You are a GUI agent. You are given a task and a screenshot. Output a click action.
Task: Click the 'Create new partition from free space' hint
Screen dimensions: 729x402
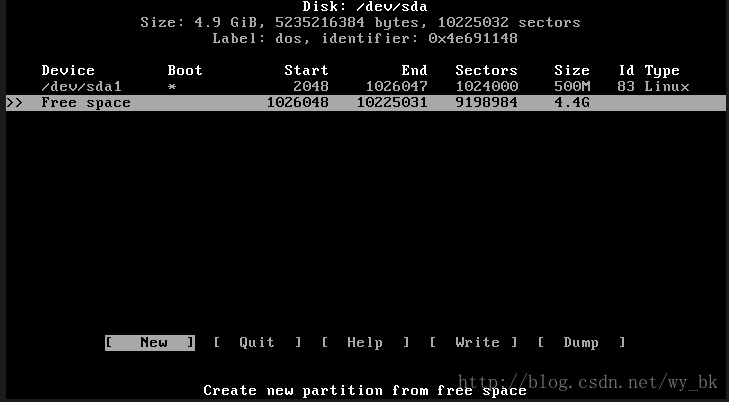coord(365,390)
